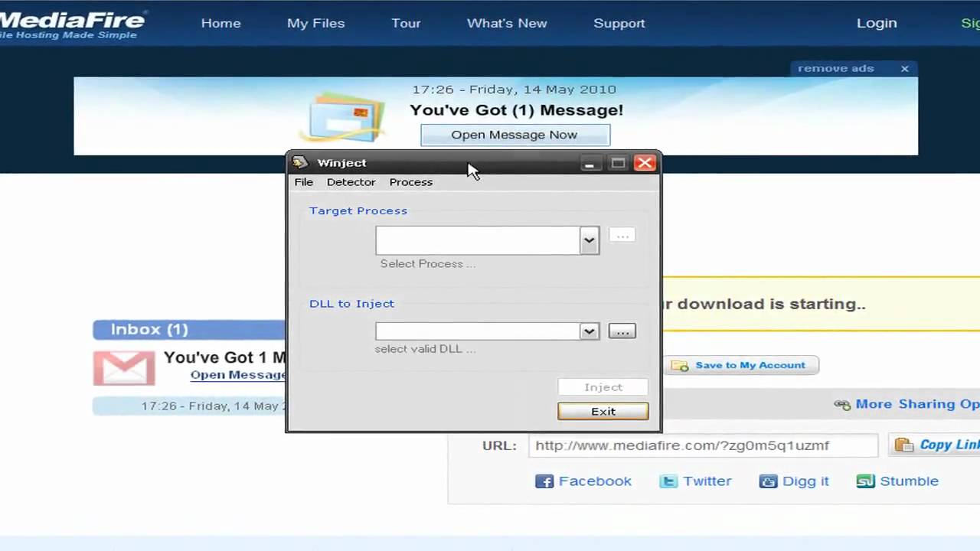Open the Detector menu in Winject
The image size is (980, 551).
click(x=351, y=182)
